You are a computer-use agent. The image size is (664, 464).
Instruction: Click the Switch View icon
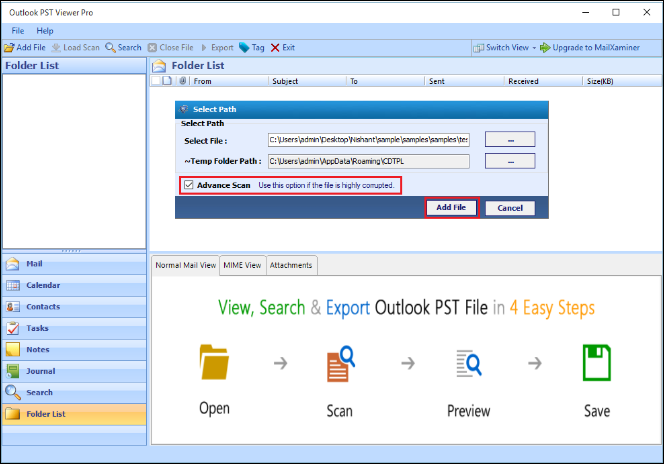(x=479, y=48)
